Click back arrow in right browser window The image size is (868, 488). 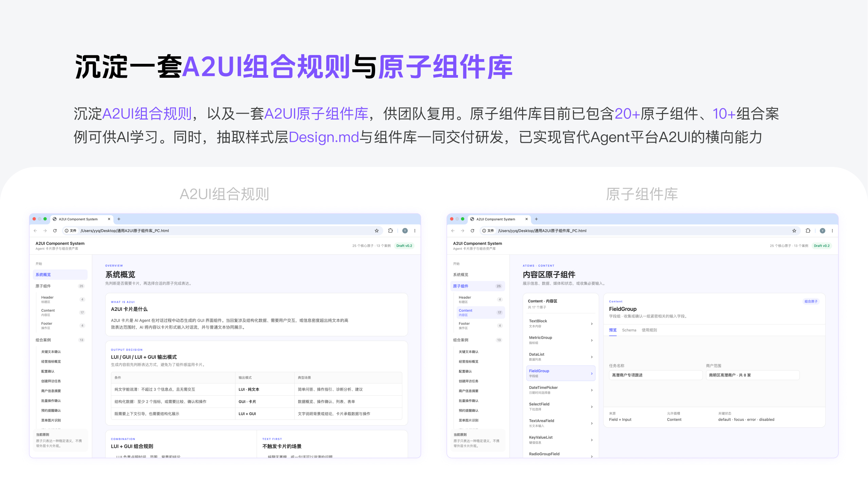point(453,231)
